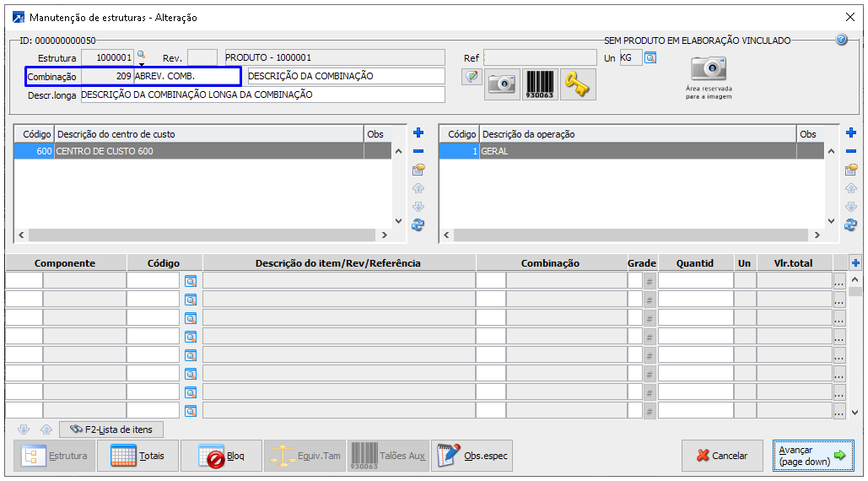Select row CENTRO DE CUSTO 600
The width and height of the screenshot is (868, 481).
point(202,151)
